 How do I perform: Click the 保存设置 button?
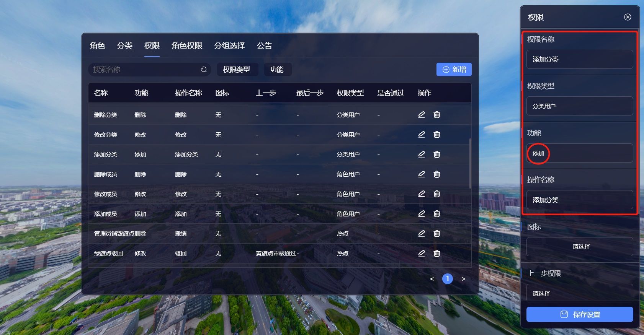click(580, 314)
